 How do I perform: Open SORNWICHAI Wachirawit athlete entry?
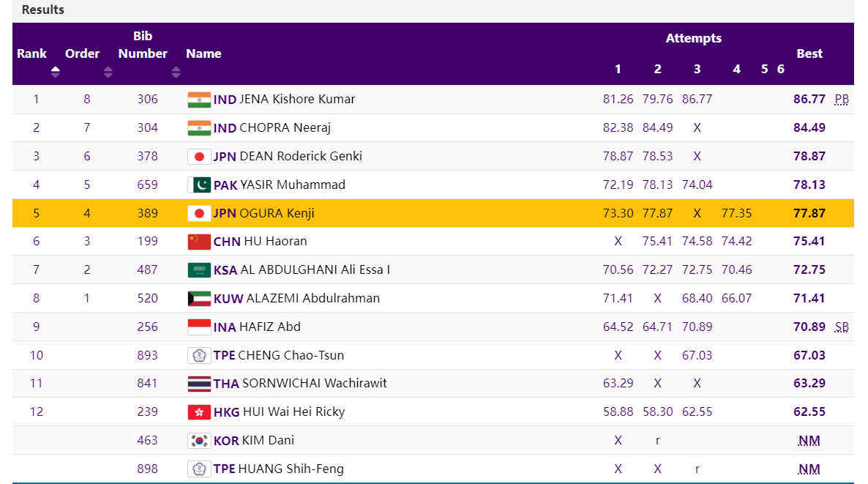pyautogui.click(x=315, y=384)
